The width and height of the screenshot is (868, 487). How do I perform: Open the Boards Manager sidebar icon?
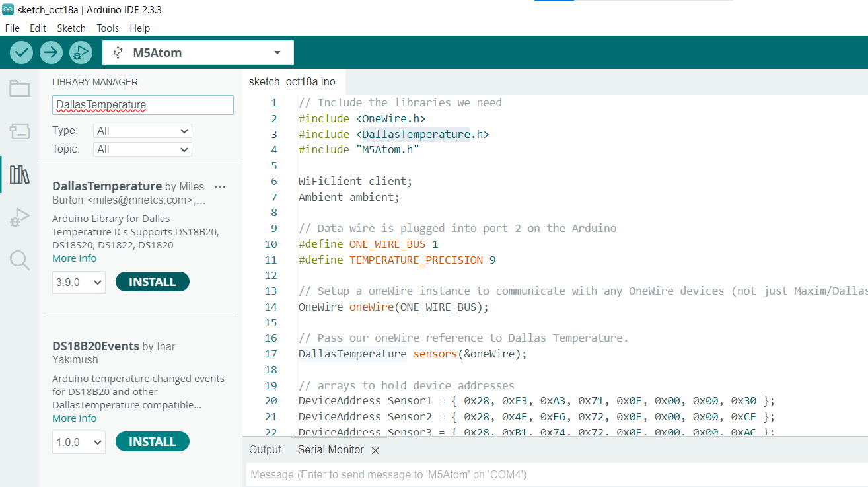20,131
